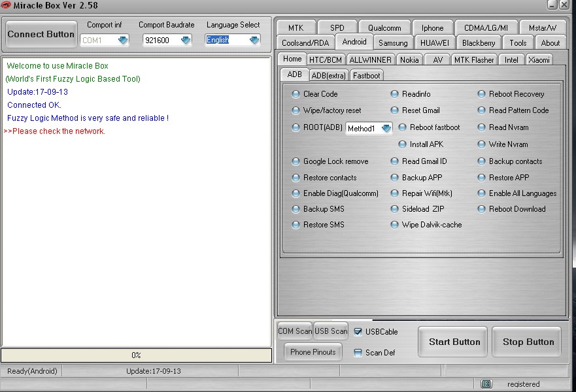Screen dimensions: 576x392
Task: Switch to the Blackberry tab
Action: (479, 43)
